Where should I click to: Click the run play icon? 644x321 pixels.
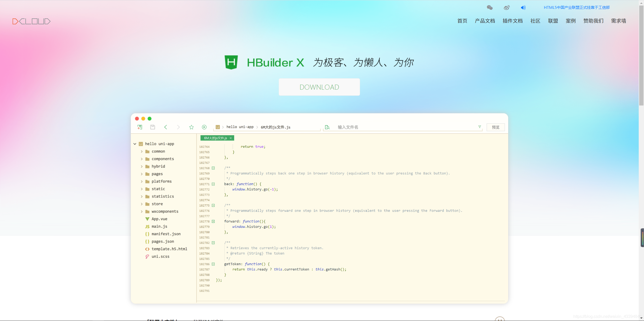click(x=204, y=127)
